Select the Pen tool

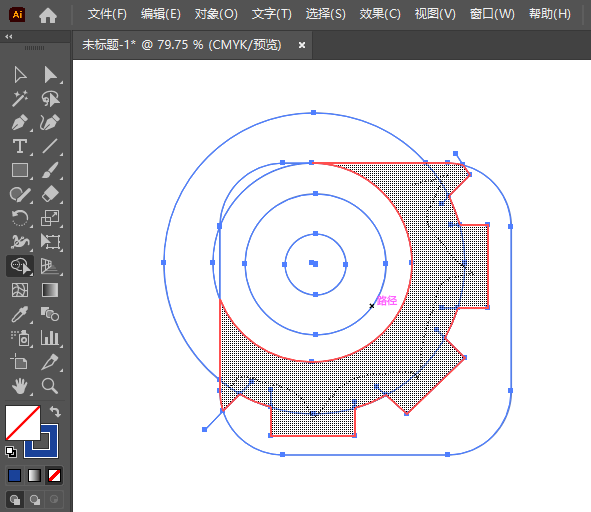(x=20, y=123)
